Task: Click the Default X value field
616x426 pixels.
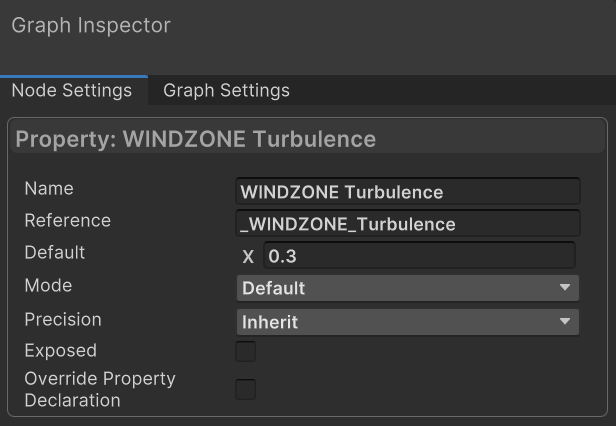Action: (419, 256)
